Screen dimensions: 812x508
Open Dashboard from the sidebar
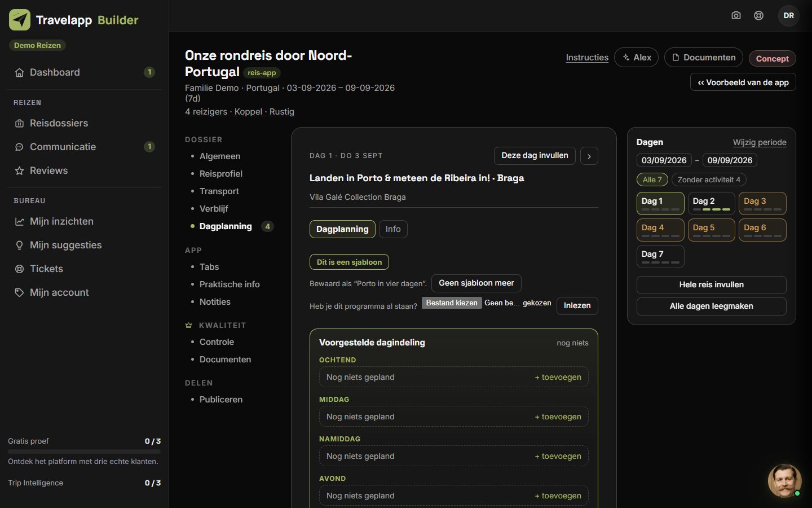pyautogui.click(x=85, y=72)
